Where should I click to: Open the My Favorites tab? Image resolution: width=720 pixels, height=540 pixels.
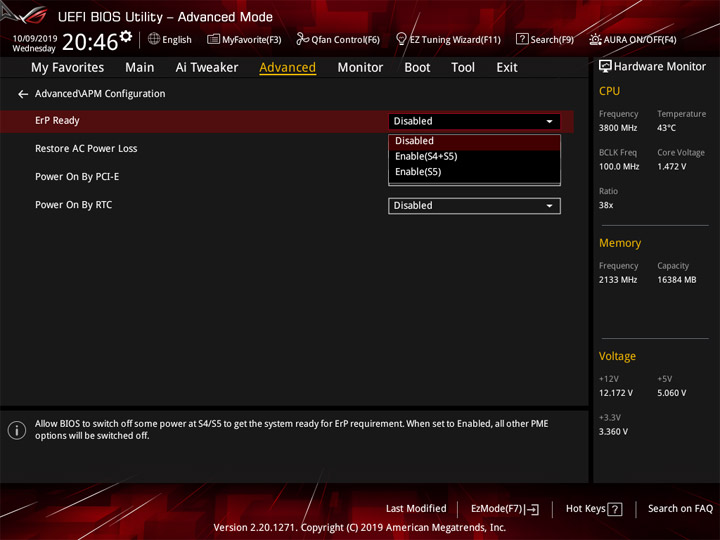[68, 68]
